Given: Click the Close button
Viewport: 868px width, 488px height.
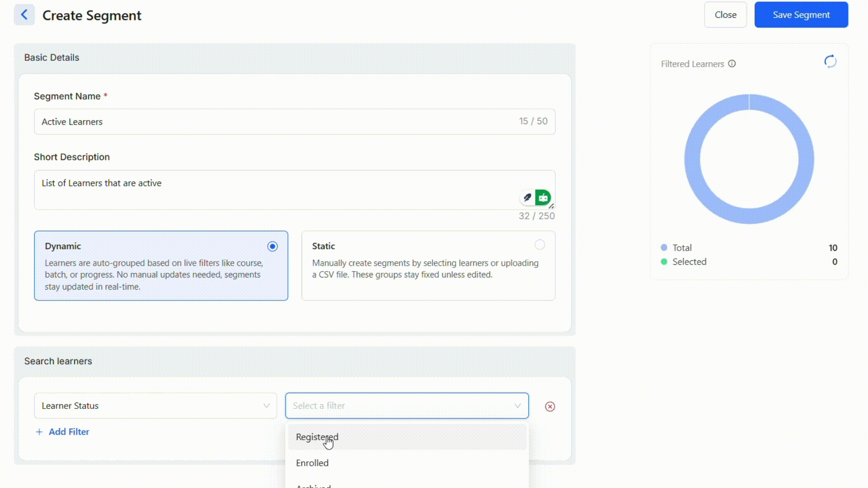Looking at the screenshot, I should (x=725, y=15).
